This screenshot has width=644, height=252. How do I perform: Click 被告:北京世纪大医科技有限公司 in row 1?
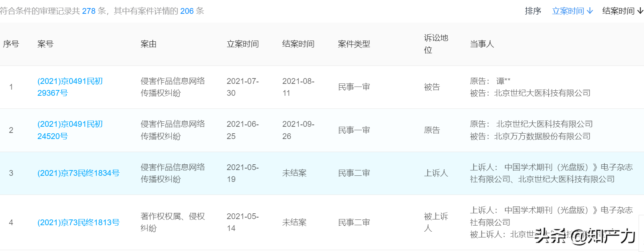(x=530, y=93)
